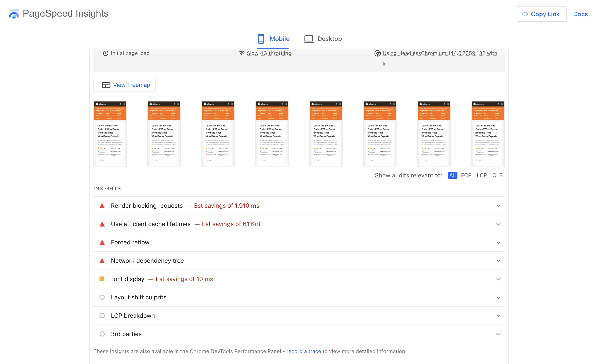Click the orange square beside Font display
Image resolution: width=598 pixels, height=364 pixels.
[102, 279]
